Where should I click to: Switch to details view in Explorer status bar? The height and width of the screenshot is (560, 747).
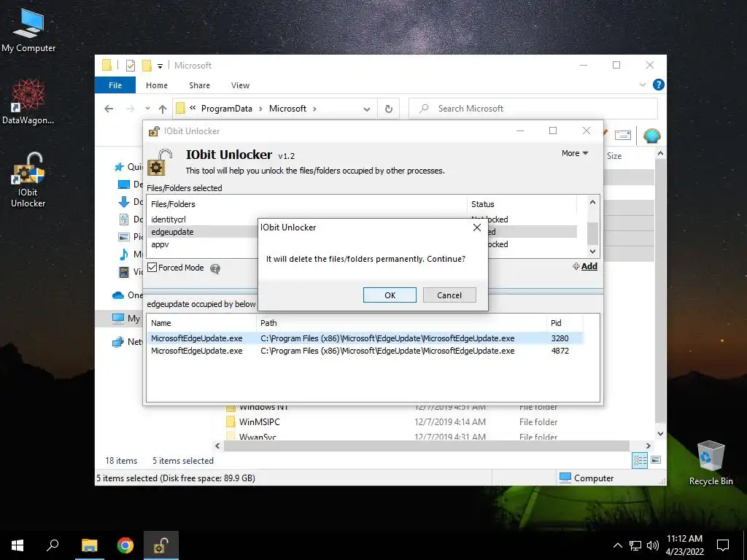point(640,460)
